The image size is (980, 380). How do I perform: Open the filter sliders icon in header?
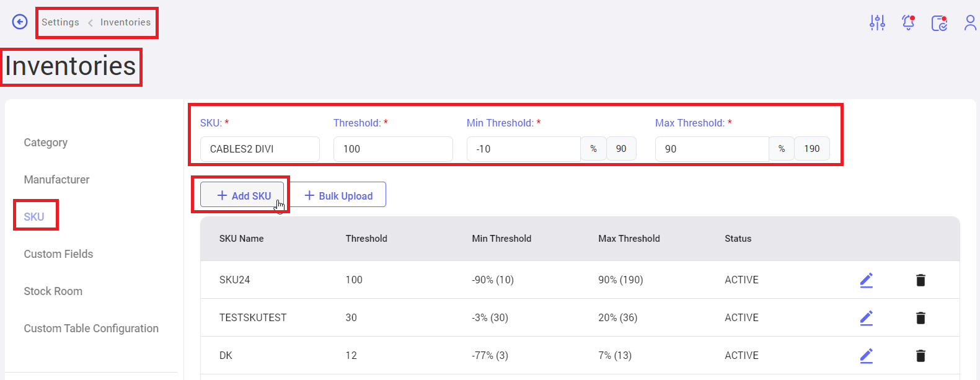tap(877, 23)
